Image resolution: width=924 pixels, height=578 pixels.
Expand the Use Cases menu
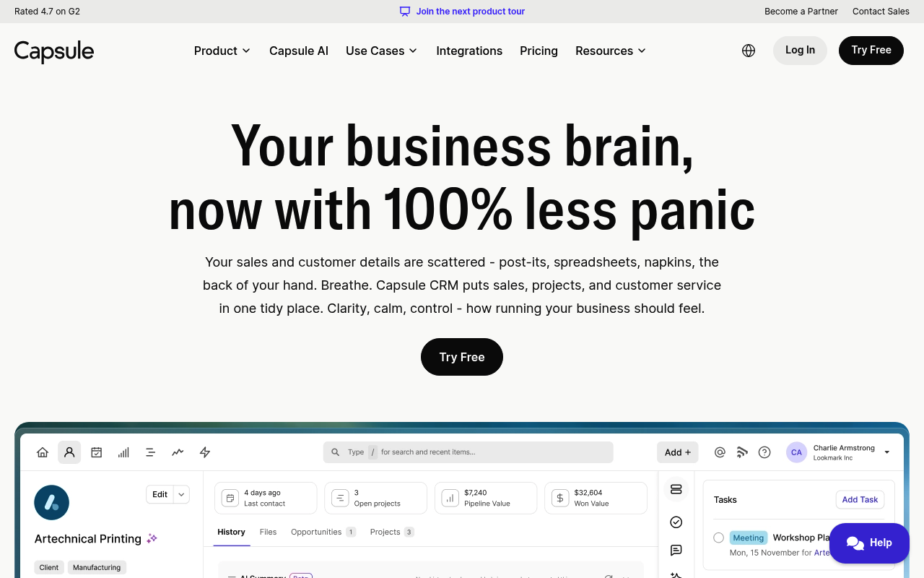tap(382, 51)
